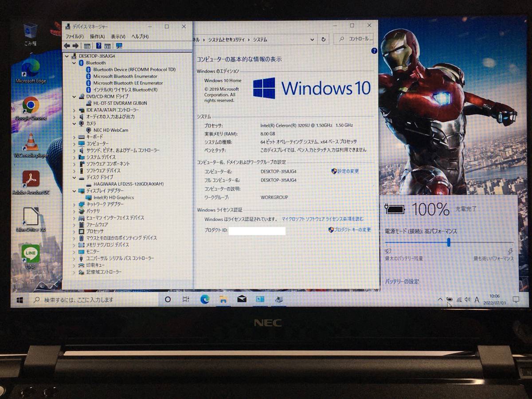Screen dimensions: 532x399
Task: Select NEC HD WebCam device
Action: pyautogui.click(x=110, y=130)
